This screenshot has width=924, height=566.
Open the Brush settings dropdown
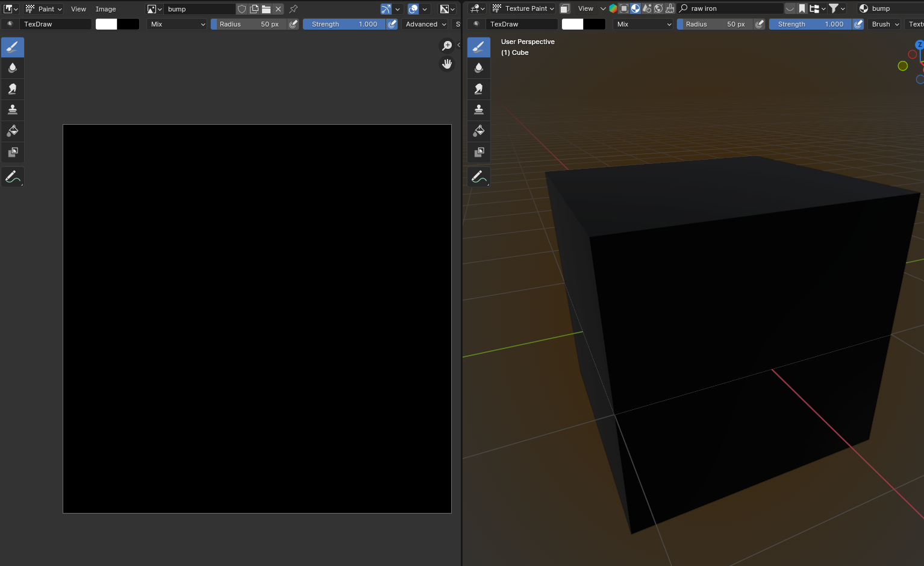(885, 24)
